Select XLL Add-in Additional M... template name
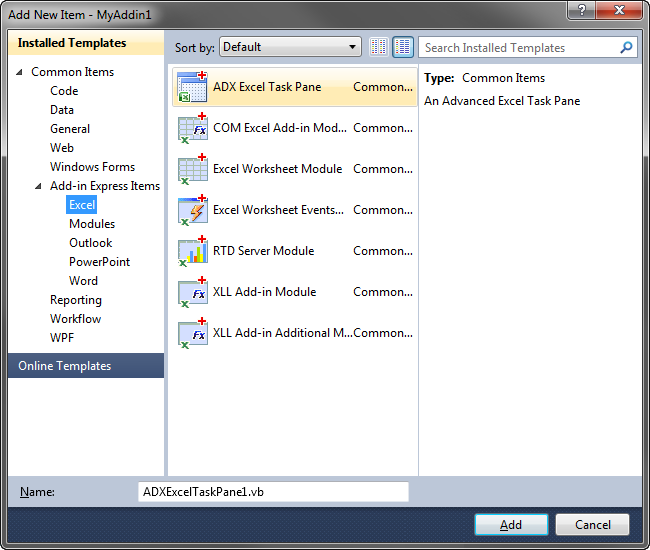Screen dimensions: 650x550 283,333
